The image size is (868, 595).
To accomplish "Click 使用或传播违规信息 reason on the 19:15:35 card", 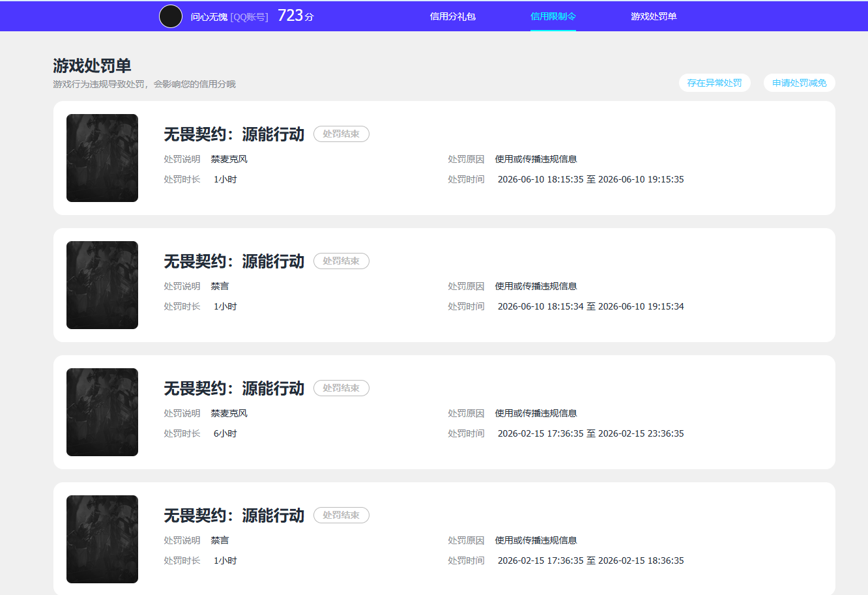I will tap(536, 159).
